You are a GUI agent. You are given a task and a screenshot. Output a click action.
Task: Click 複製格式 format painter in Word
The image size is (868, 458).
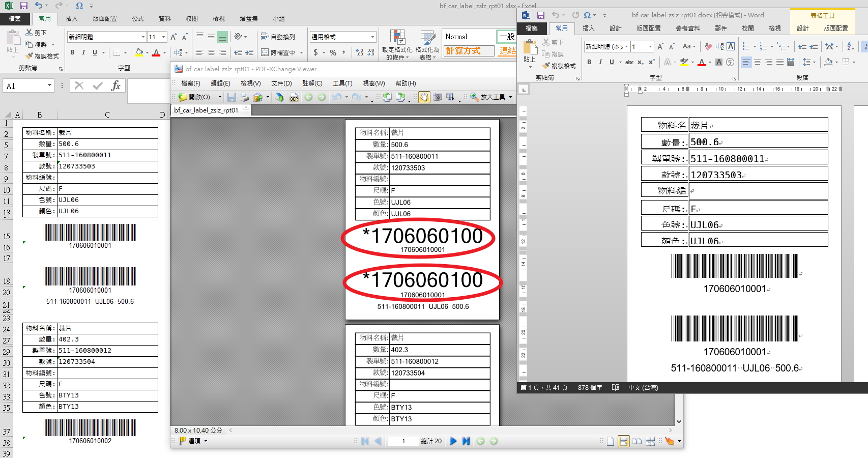coord(559,66)
